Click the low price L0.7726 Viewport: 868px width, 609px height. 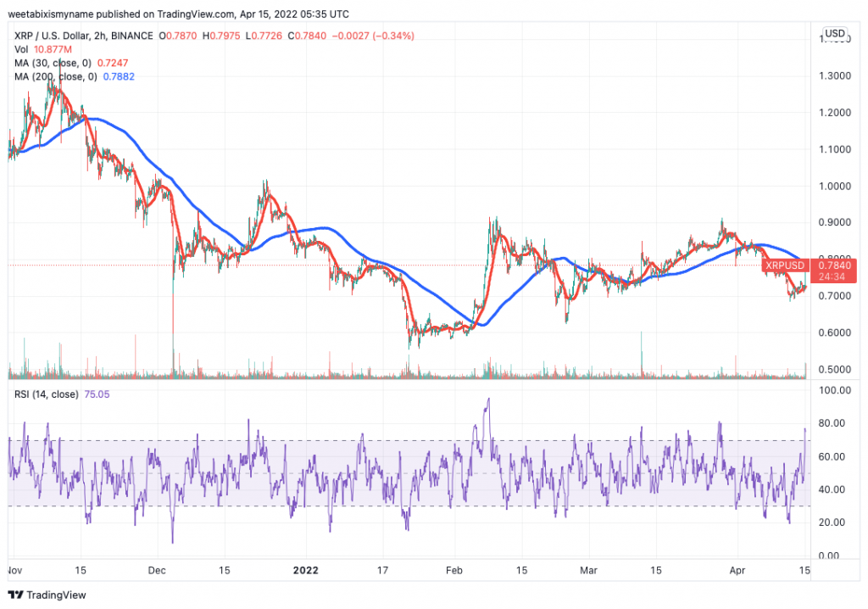[x=263, y=36]
